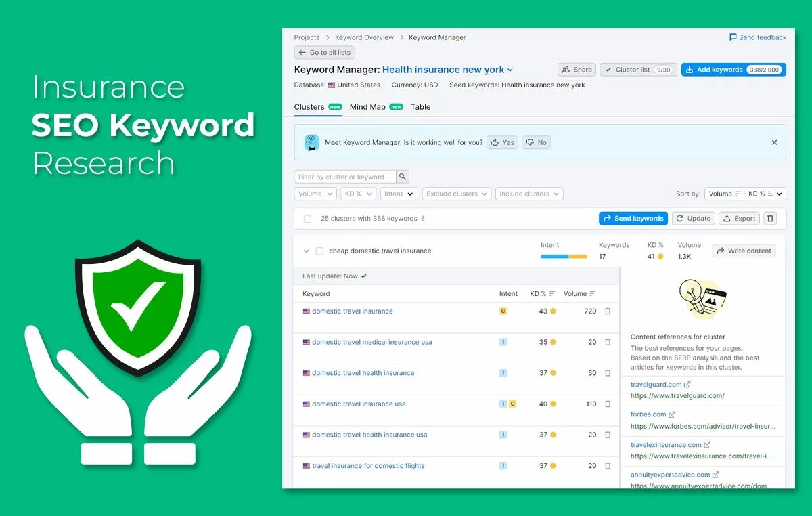This screenshot has width=812, height=516.
Task: Open 'travel insurance for domestic flights' keyword link
Action: coord(368,466)
